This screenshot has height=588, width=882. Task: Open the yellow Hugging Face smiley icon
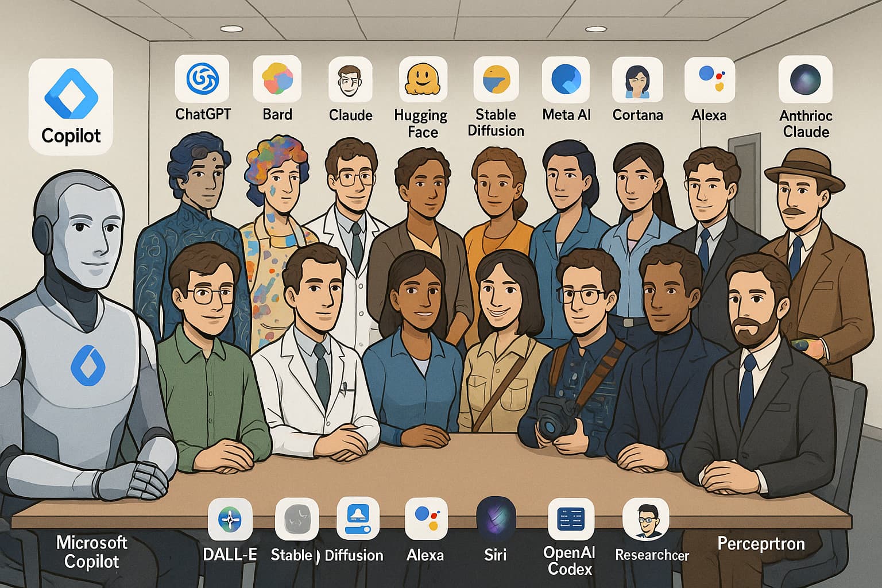(422, 80)
